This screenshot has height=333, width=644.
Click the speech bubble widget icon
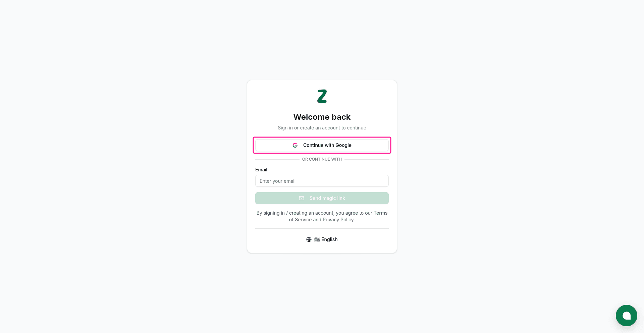click(x=626, y=315)
